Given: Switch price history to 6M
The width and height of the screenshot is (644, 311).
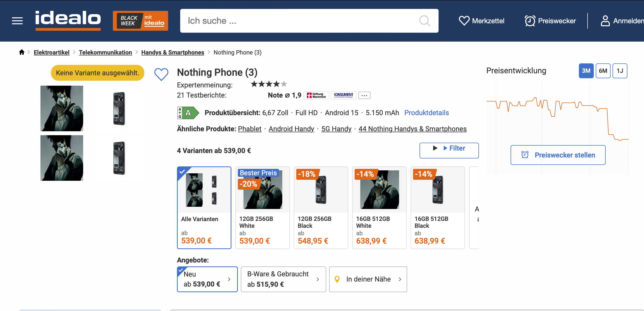Looking at the screenshot, I should tap(603, 71).
